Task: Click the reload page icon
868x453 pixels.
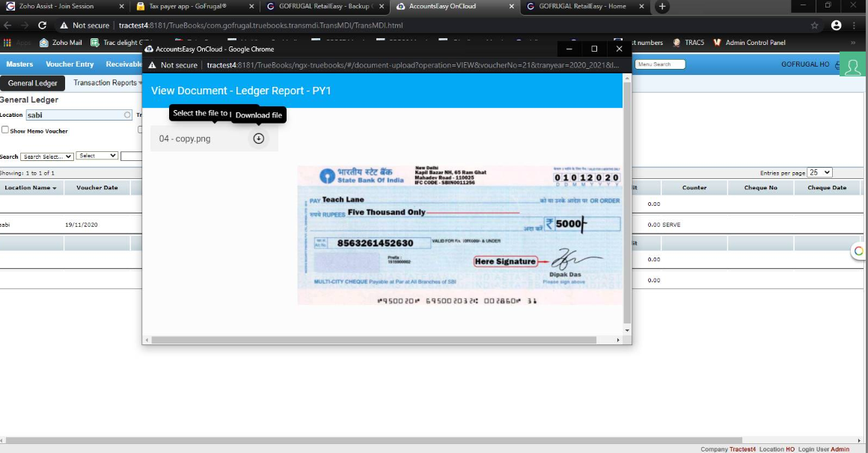Action: click(42, 25)
